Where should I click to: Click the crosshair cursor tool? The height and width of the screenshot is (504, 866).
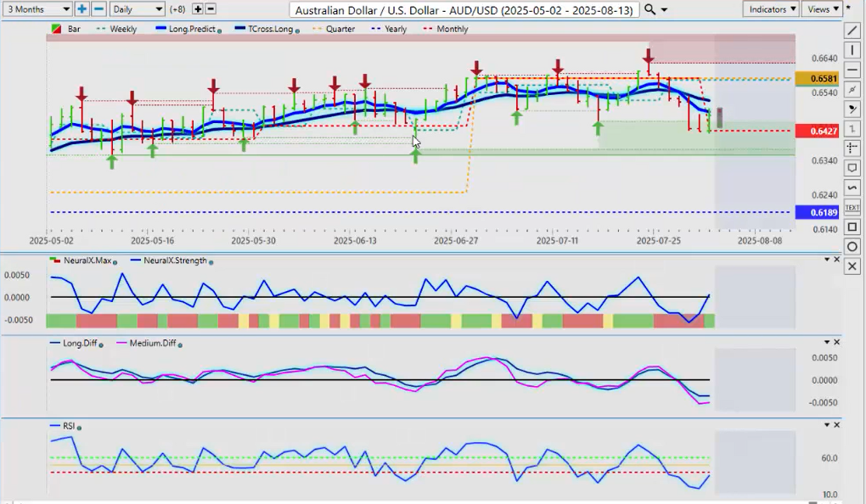(852, 148)
